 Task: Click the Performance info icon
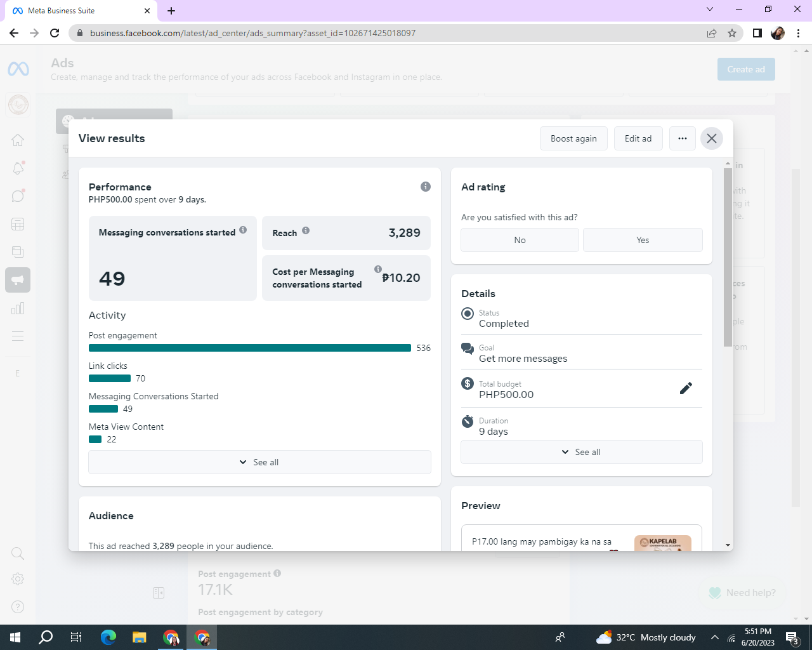[x=426, y=187]
